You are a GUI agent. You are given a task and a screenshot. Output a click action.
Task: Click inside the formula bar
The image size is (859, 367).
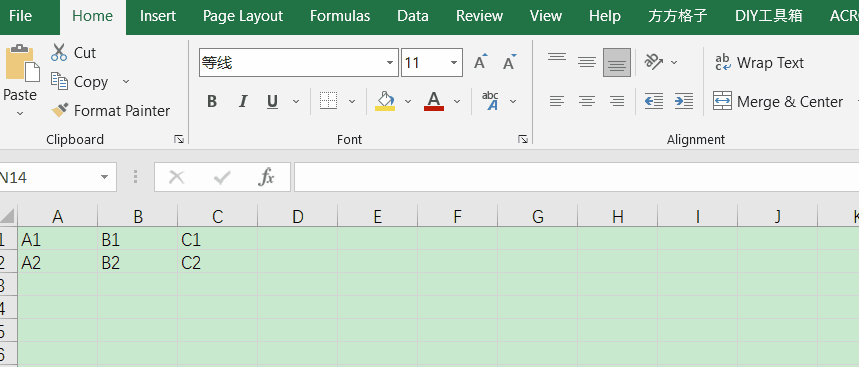(576, 177)
